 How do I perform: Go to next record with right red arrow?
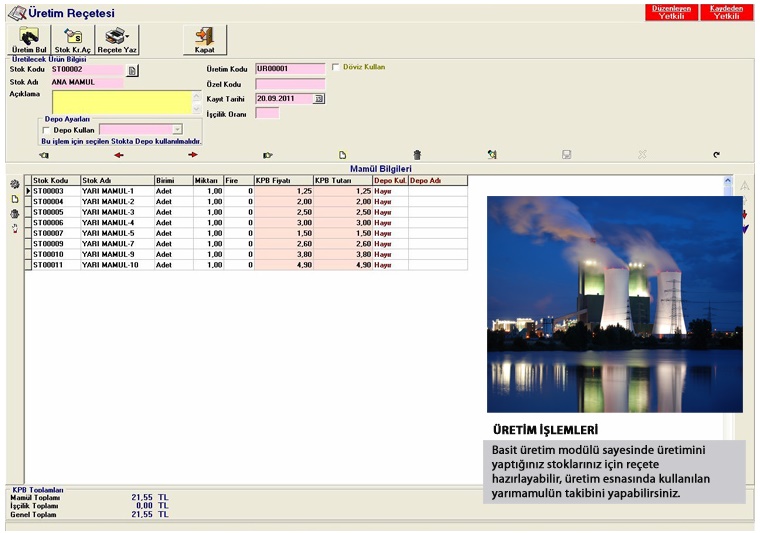[x=193, y=155]
